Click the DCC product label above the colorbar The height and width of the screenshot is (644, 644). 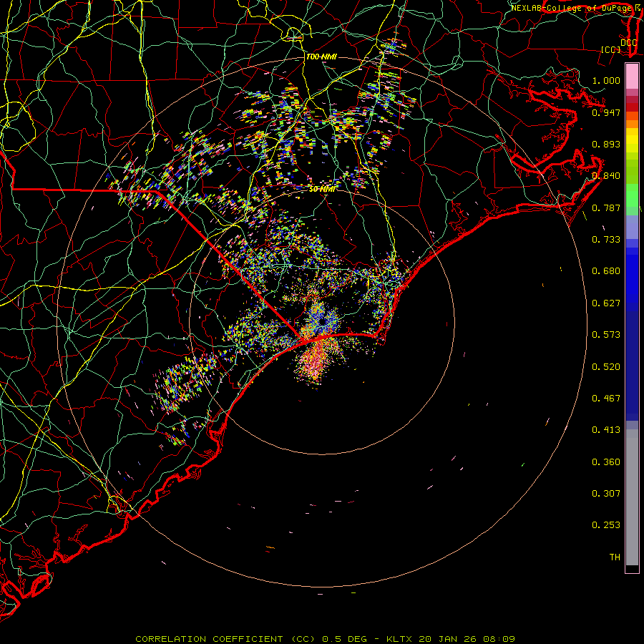pos(628,42)
